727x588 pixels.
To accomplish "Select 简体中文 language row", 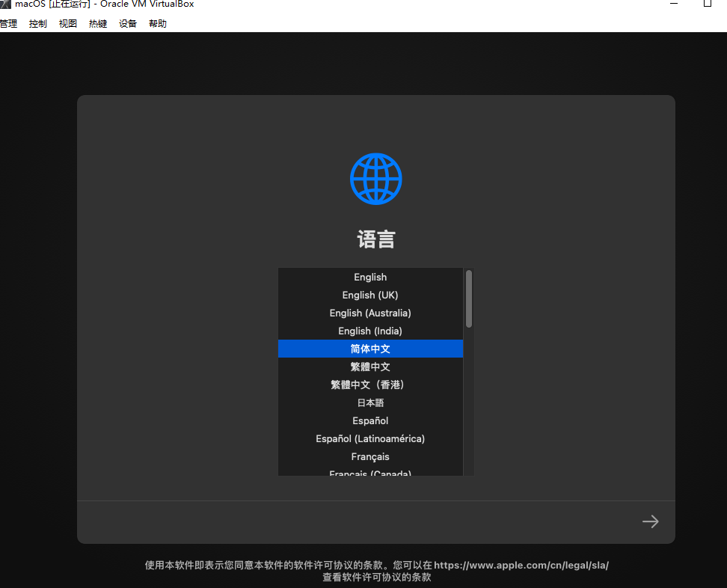I will pyautogui.click(x=370, y=349).
